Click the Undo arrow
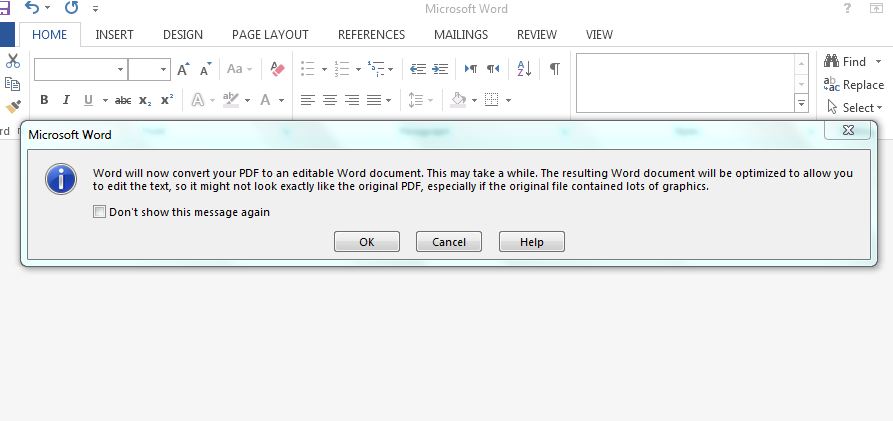The height and width of the screenshot is (421, 893). [x=33, y=8]
